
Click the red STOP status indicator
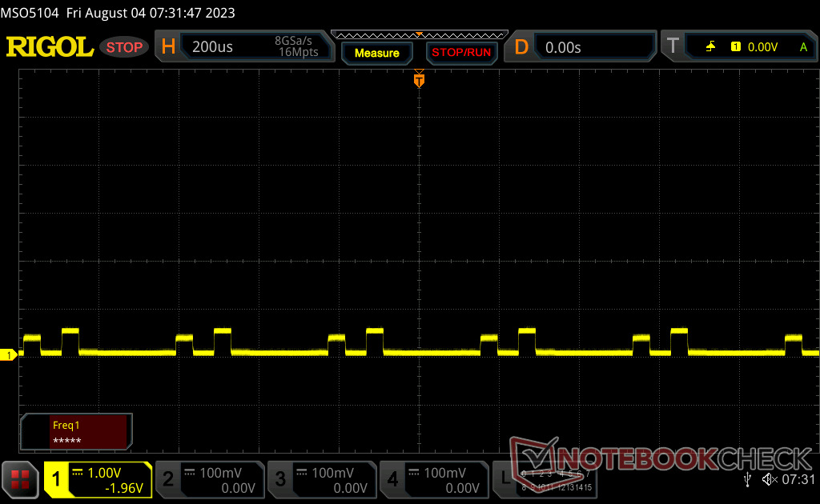[124, 47]
